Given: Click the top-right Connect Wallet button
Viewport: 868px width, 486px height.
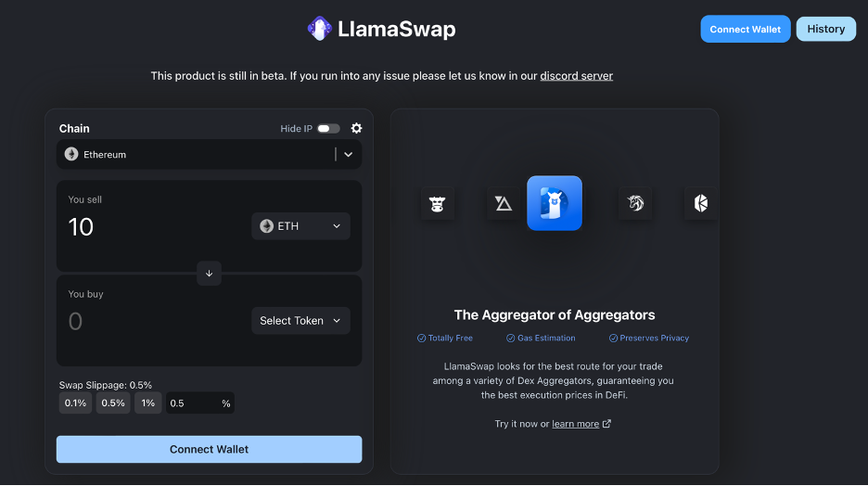Looking at the screenshot, I should pyautogui.click(x=745, y=29).
